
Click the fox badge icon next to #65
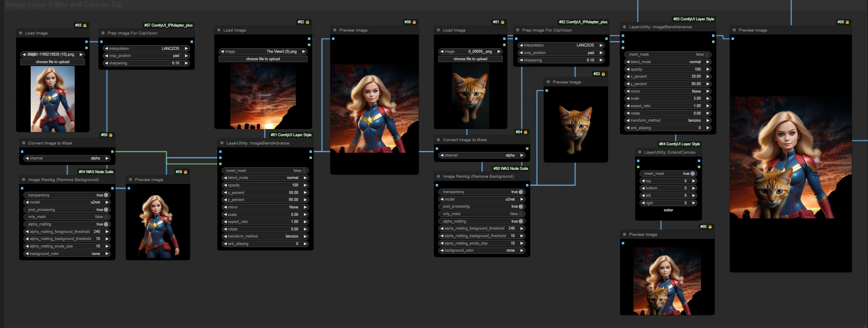(x=710, y=227)
